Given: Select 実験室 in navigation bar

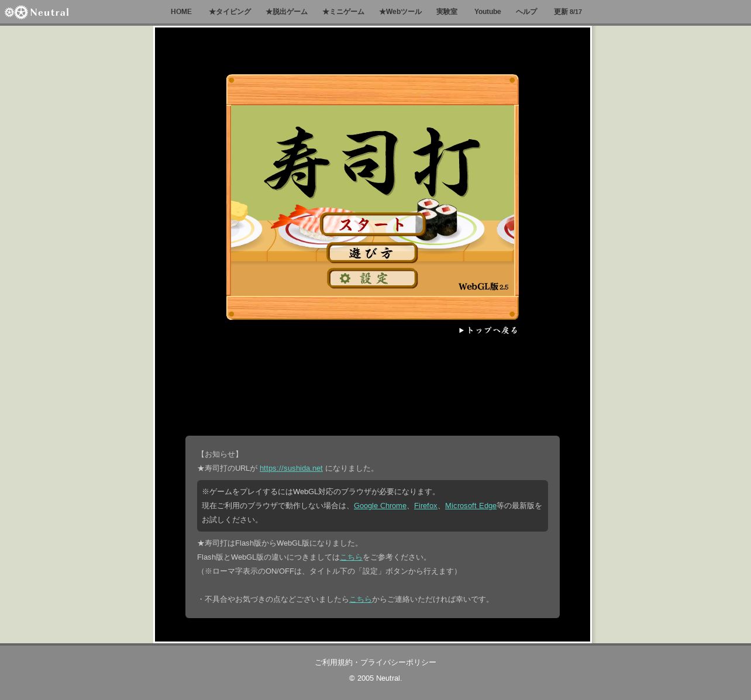Looking at the screenshot, I should click(446, 12).
